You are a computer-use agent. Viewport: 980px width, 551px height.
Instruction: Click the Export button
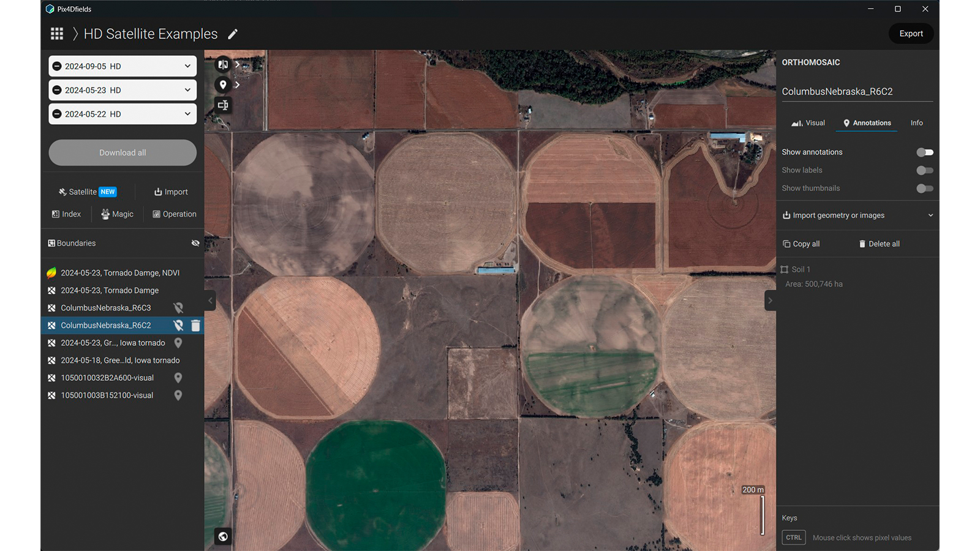coord(911,34)
